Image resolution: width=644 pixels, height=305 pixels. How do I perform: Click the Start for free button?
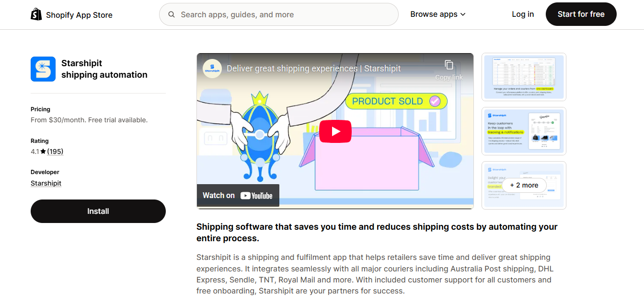pos(581,14)
